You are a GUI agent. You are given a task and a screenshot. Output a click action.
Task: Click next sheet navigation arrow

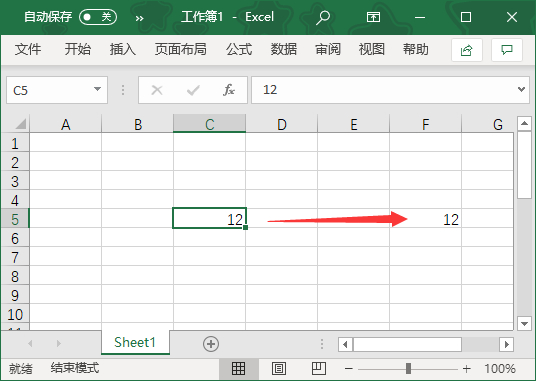(58, 343)
